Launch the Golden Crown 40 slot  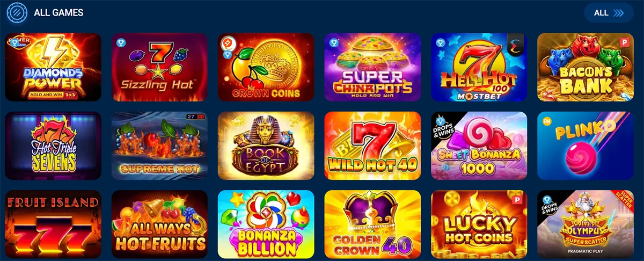pyautogui.click(x=372, y=224)
